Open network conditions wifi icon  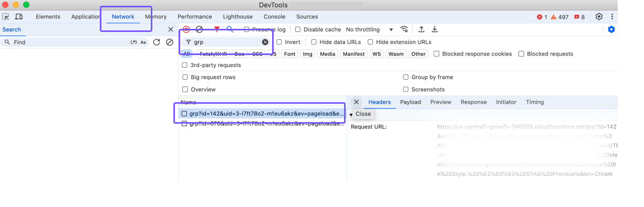(404, 29)
